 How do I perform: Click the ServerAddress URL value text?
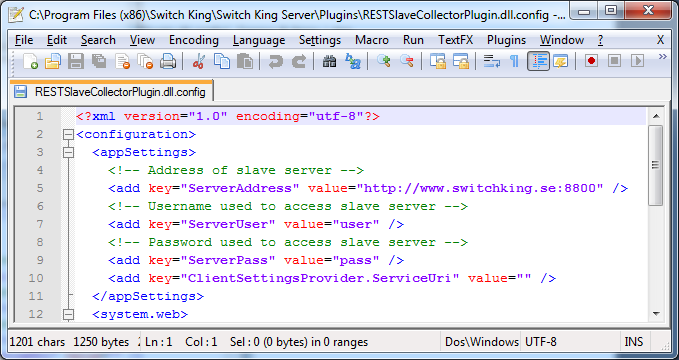(479, 188)
